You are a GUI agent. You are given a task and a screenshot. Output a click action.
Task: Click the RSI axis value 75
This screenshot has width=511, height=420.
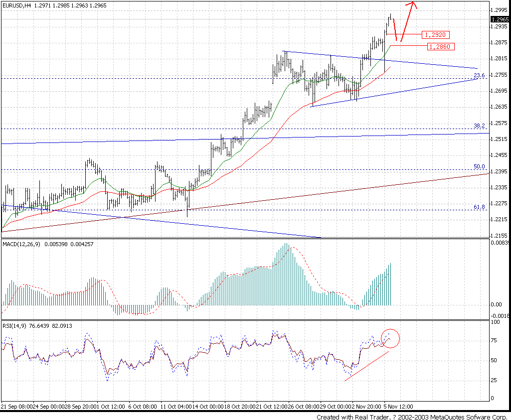(494, 341)
